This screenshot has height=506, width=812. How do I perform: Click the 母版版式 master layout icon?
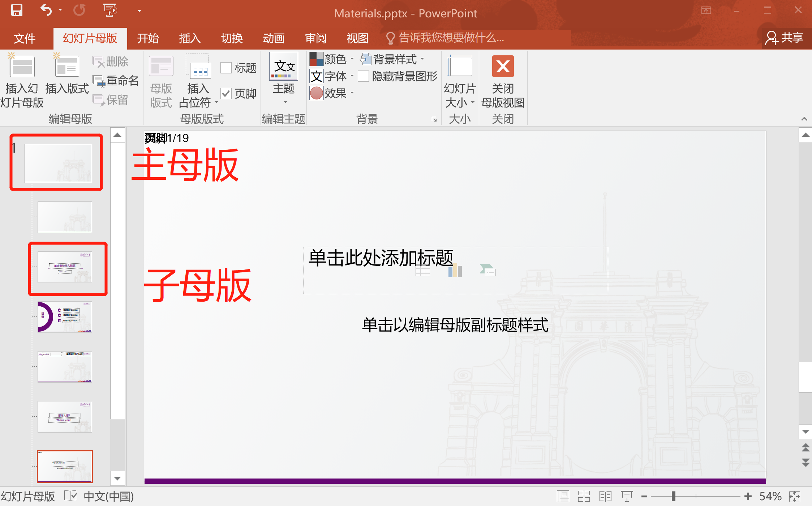coord(161,81)
